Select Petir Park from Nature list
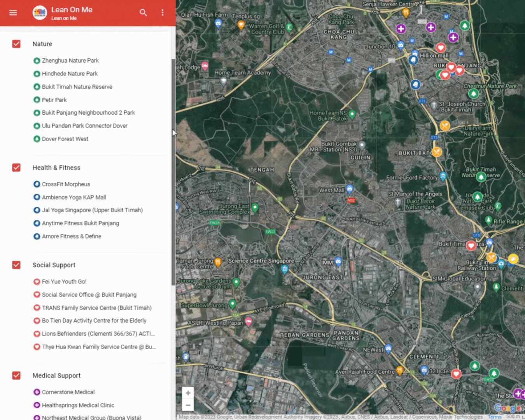This screenshot has height=420, width=525. pyautogui.click(x=54, y=100)
